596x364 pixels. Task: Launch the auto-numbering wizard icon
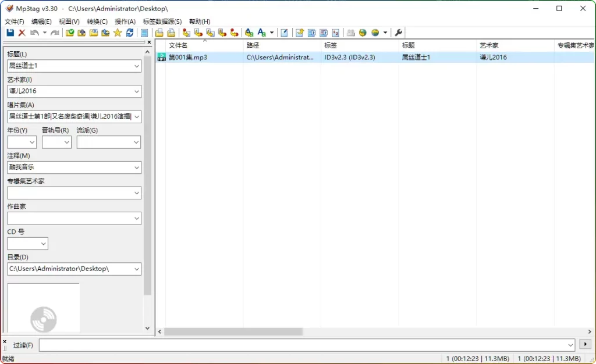(x=336, y=33)
